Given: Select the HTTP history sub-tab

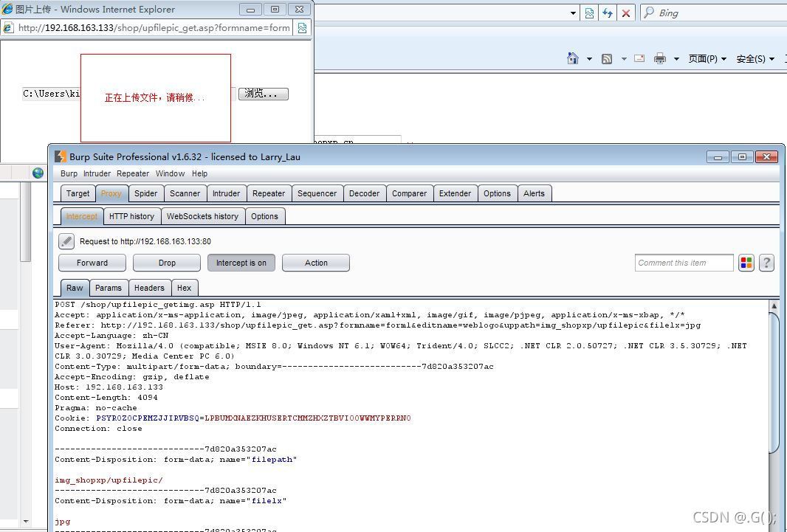Looking at the screenshot, I should point(131,217).
